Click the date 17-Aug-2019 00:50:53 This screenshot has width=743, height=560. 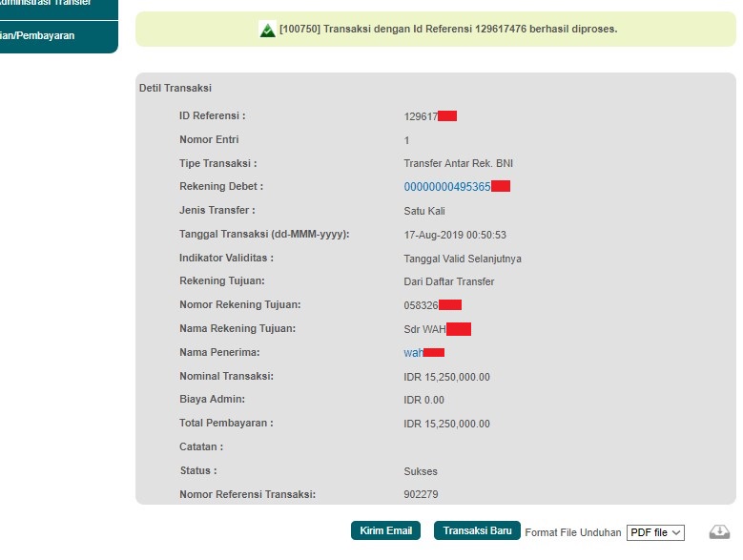(x=455, y=235)
